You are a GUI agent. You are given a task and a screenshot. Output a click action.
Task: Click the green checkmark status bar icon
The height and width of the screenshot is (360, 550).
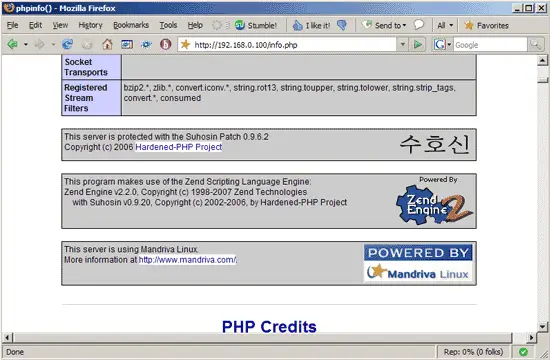click(x=523, y=352)
